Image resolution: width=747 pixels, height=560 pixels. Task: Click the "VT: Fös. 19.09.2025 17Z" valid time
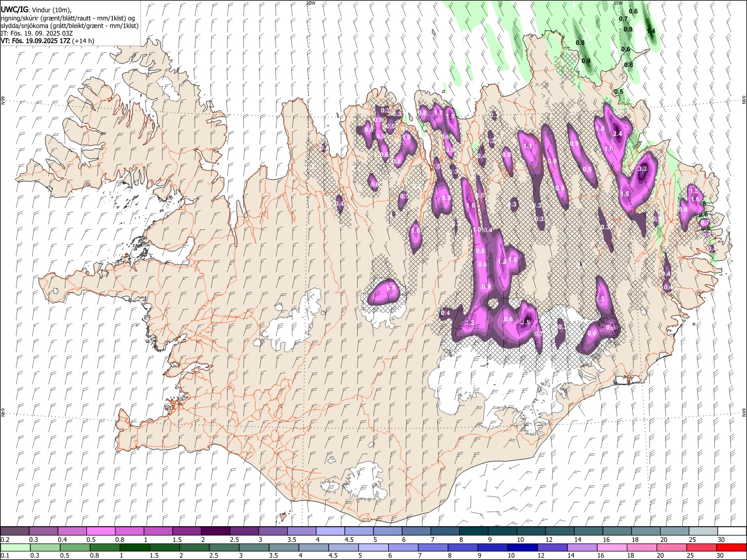[x=36, y=41]
